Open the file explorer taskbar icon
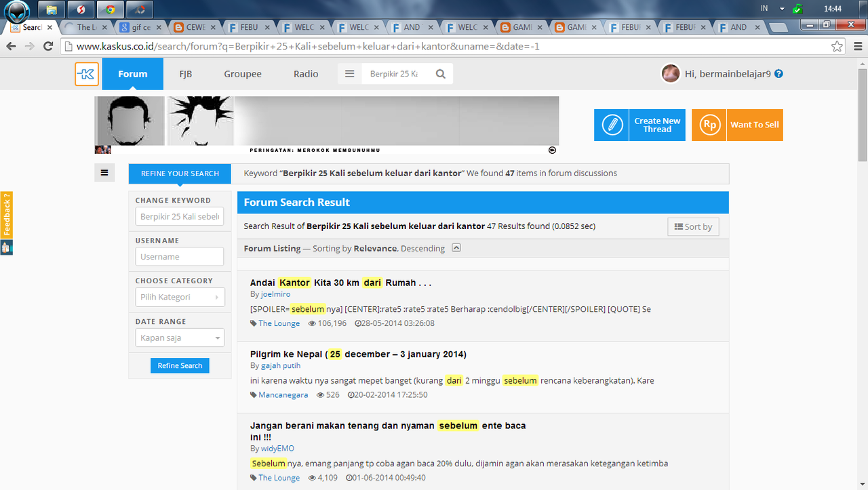This screenshot has width=868, height=490. [x=52, y=9]
